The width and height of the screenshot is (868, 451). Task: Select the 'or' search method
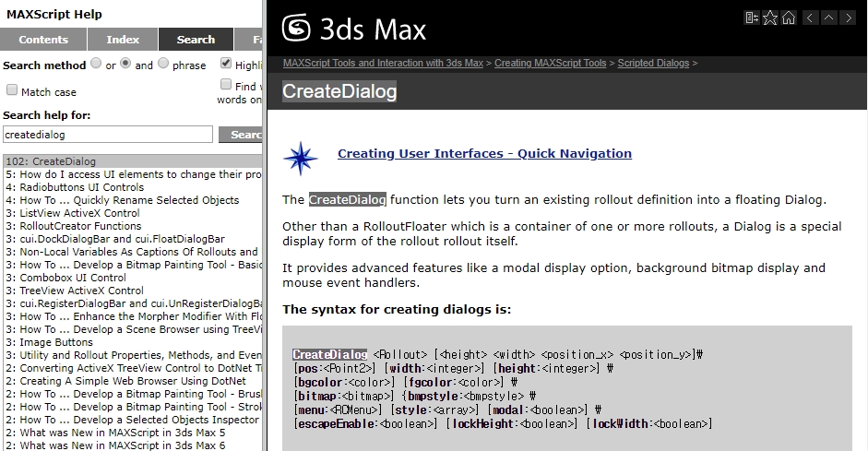coord(96,63)
